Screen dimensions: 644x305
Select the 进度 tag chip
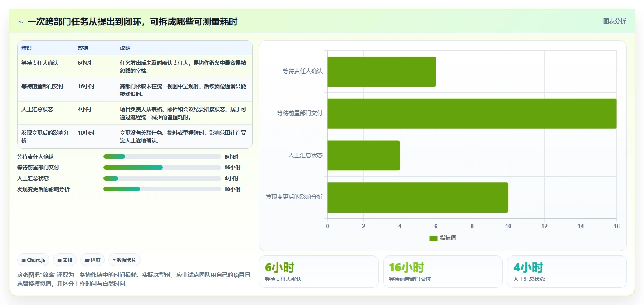[x=92, y=260]
